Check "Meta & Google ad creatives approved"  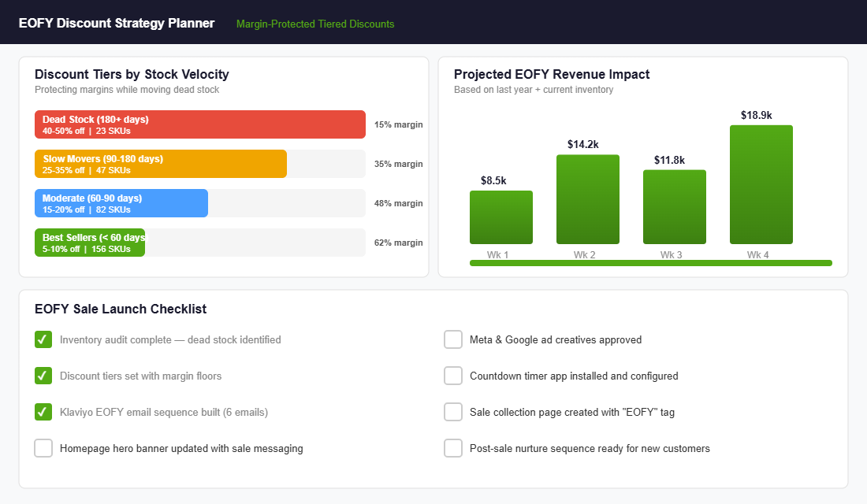[453, 339]
